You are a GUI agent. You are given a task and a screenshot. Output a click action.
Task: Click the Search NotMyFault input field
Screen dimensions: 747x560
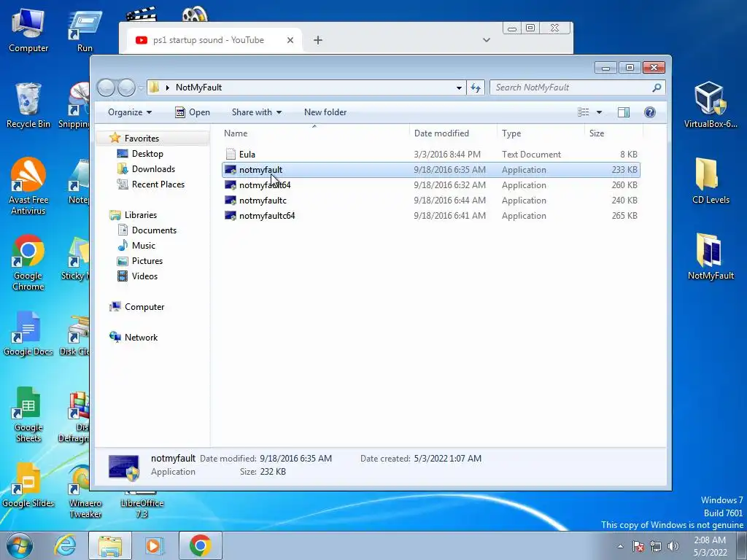pyautogui.click(x=571, y=87)
